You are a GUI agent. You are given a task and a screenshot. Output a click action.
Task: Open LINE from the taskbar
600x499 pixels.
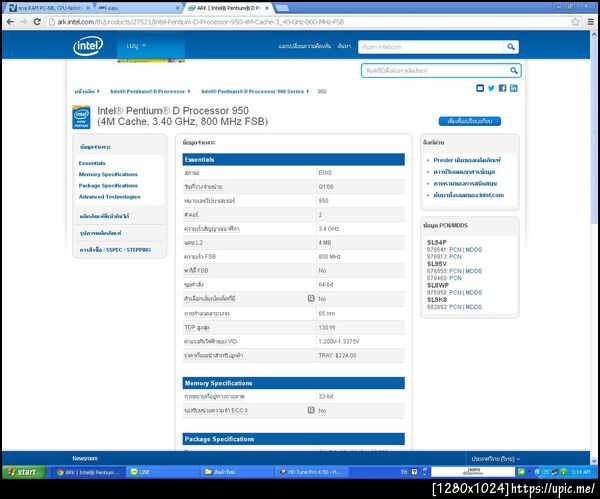click(163, 472)
